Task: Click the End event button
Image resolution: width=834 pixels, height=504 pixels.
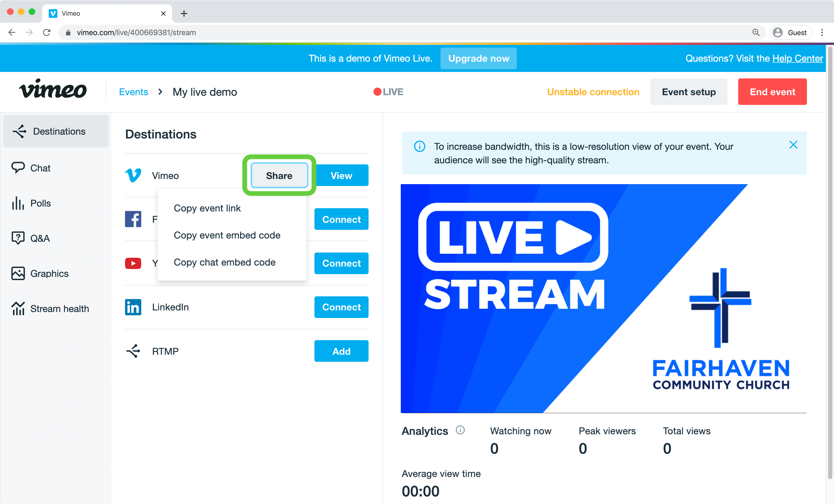Action: pos(772,92)
